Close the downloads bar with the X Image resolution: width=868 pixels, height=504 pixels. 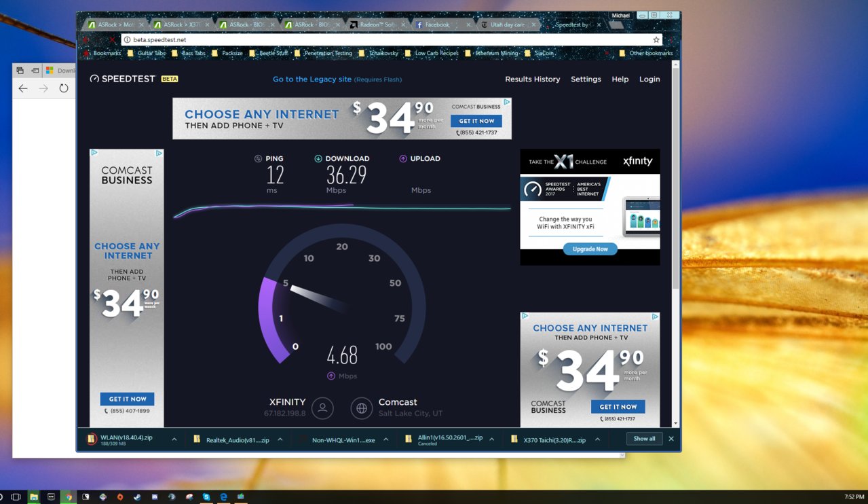671,439
